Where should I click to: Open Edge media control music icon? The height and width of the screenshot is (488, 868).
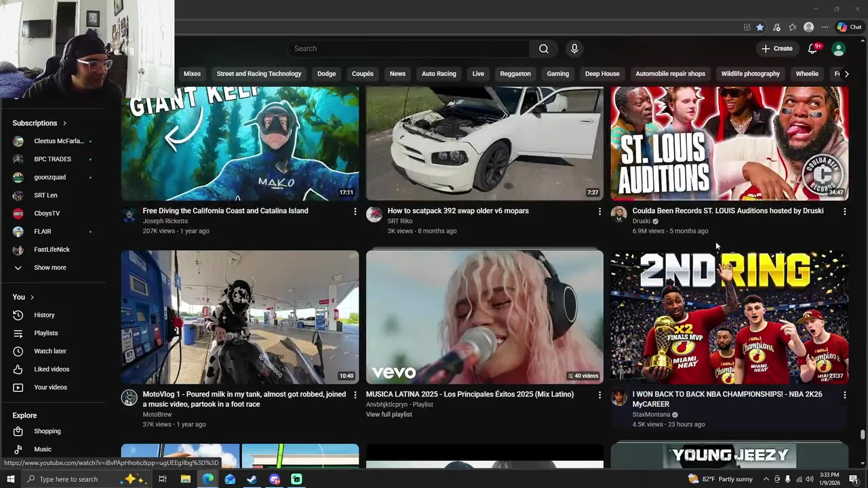click(776, 27)
